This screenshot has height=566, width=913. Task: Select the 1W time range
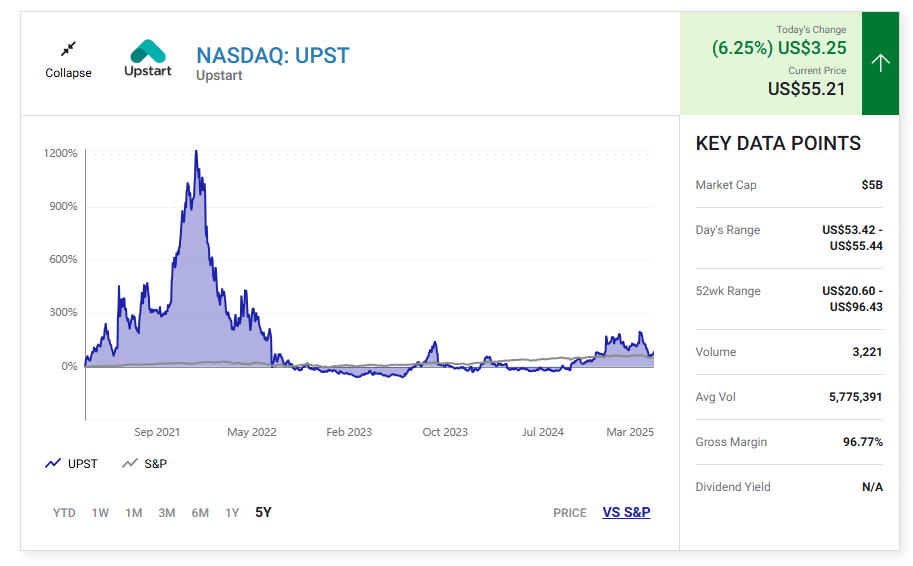pos(100,513)
